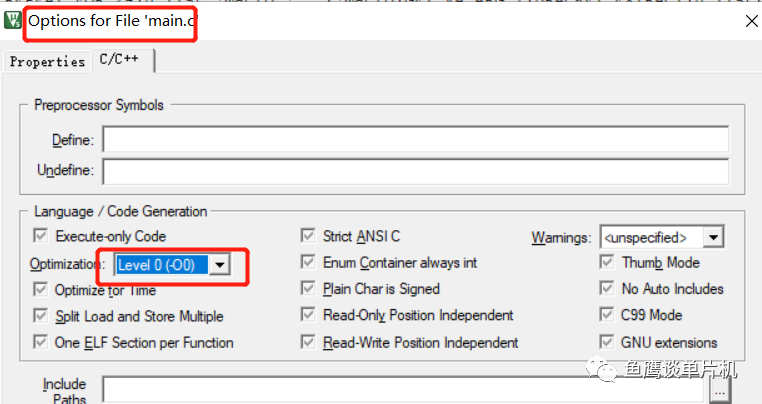
Task: Open the Include Paths browse button
Action: (720, 390)
